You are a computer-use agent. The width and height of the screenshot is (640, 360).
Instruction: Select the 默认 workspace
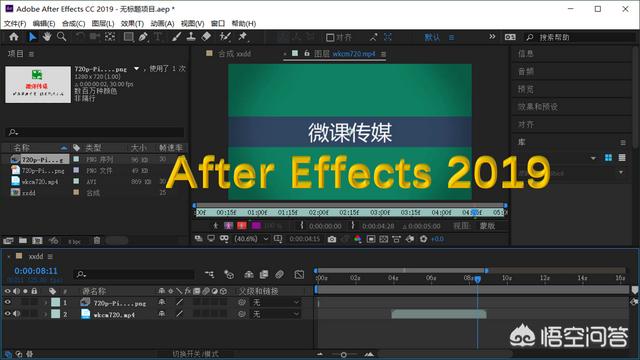(432, 37)
